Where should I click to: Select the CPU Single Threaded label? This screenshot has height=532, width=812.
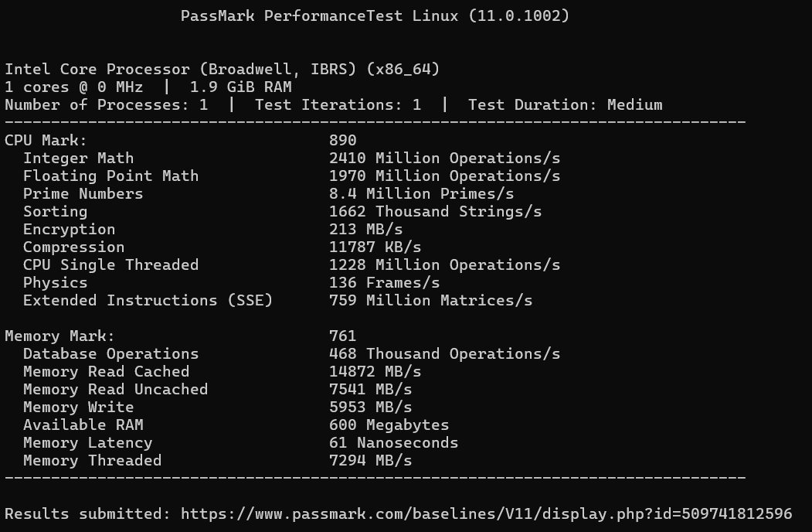[110, 265]
